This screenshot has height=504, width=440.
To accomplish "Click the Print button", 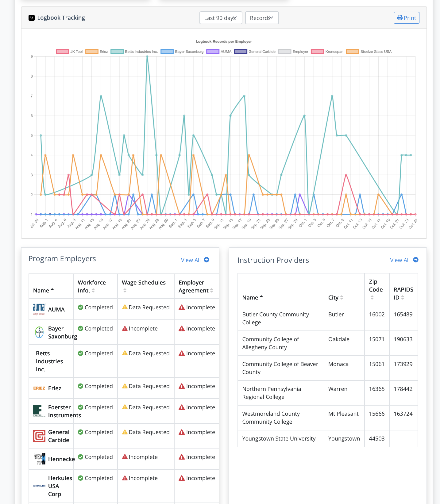I will tap(406, 18).
